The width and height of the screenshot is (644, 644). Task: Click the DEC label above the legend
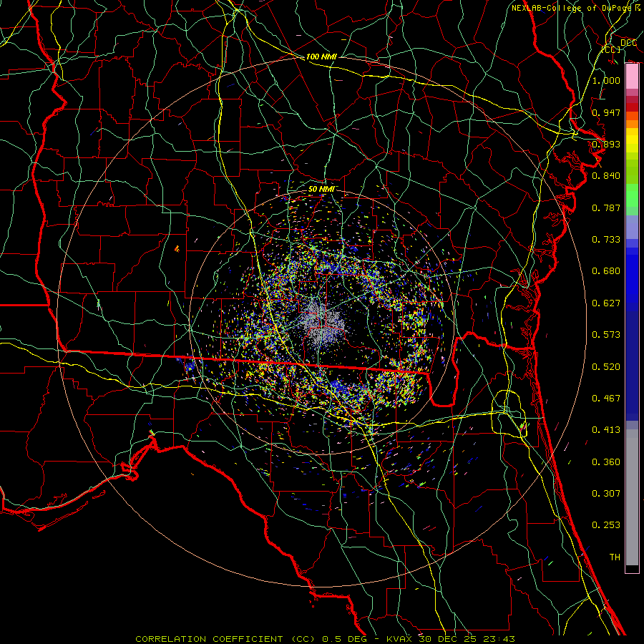pyautogui.click(x=628, y=43)
